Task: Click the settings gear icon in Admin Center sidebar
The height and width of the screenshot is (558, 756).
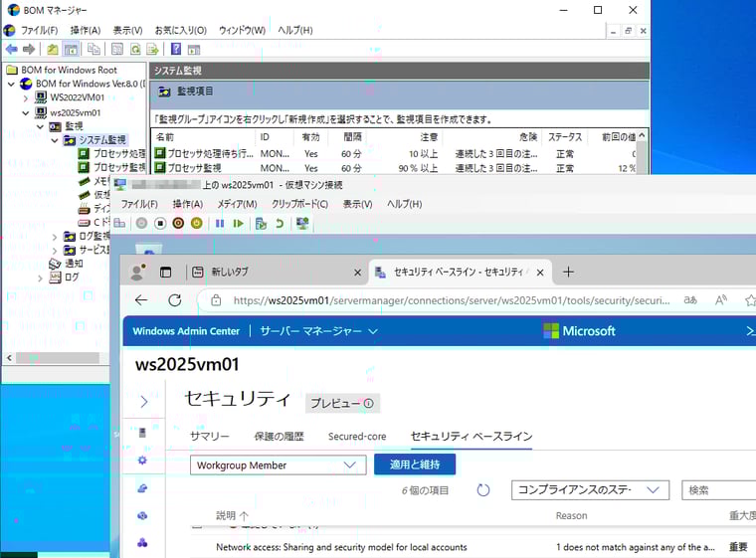Action: [x=142, y=461]
